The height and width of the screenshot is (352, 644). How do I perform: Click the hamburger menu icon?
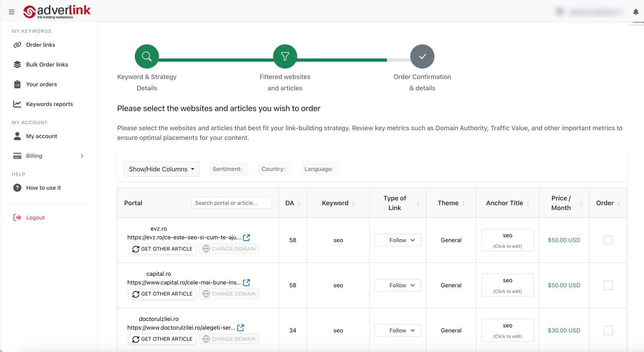(12, 12)
